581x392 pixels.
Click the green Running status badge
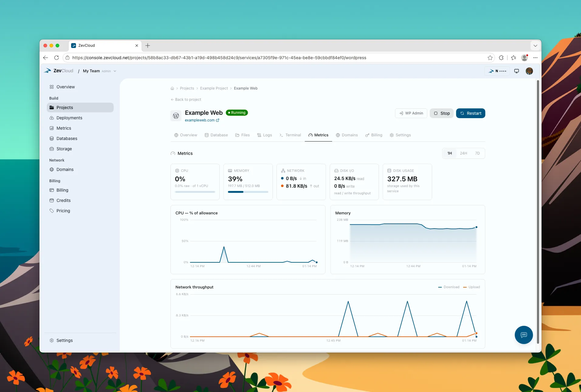(237, 113)
